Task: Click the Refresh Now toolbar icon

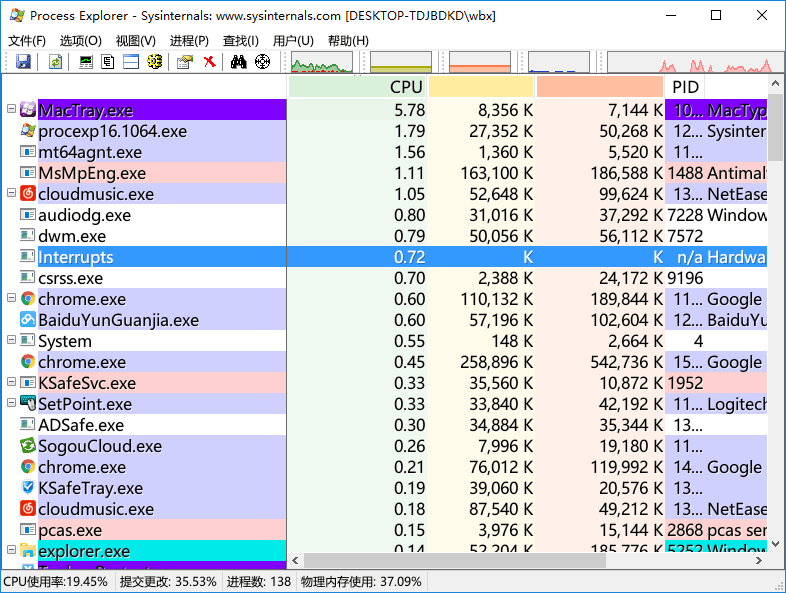Action: pyautogui.click(x=55, y=62)
